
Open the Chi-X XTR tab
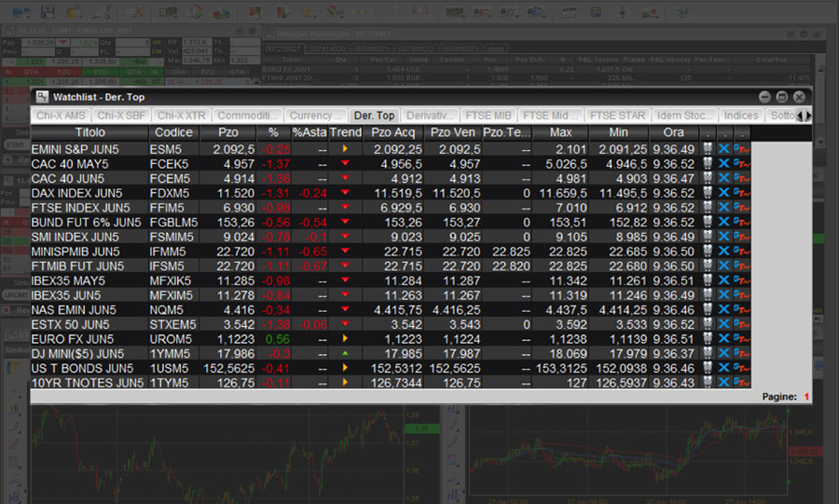(x=182, y=116)
